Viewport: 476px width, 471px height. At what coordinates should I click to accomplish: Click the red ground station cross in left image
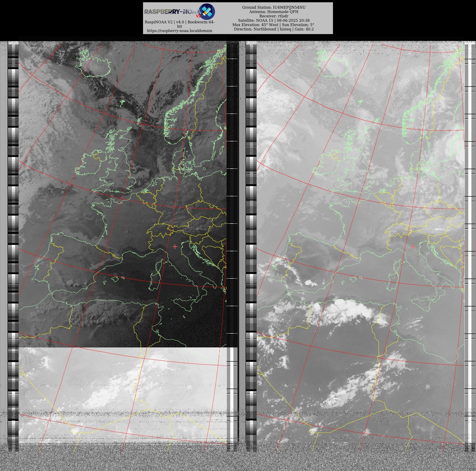coord(175,246)
